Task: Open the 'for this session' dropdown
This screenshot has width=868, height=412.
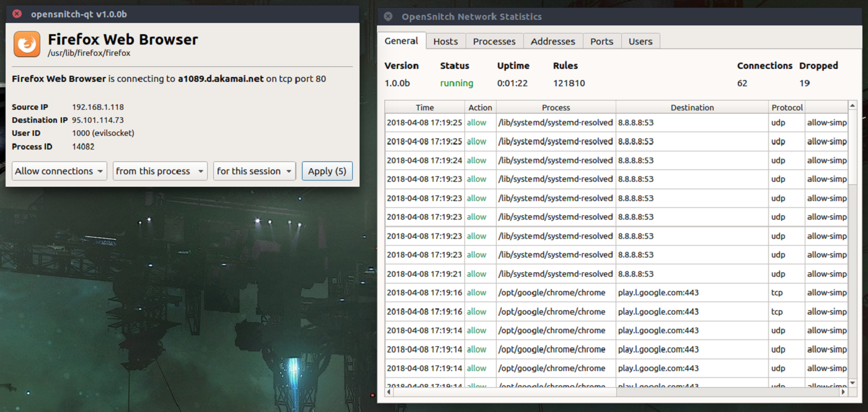Action: tap(254, 171)
